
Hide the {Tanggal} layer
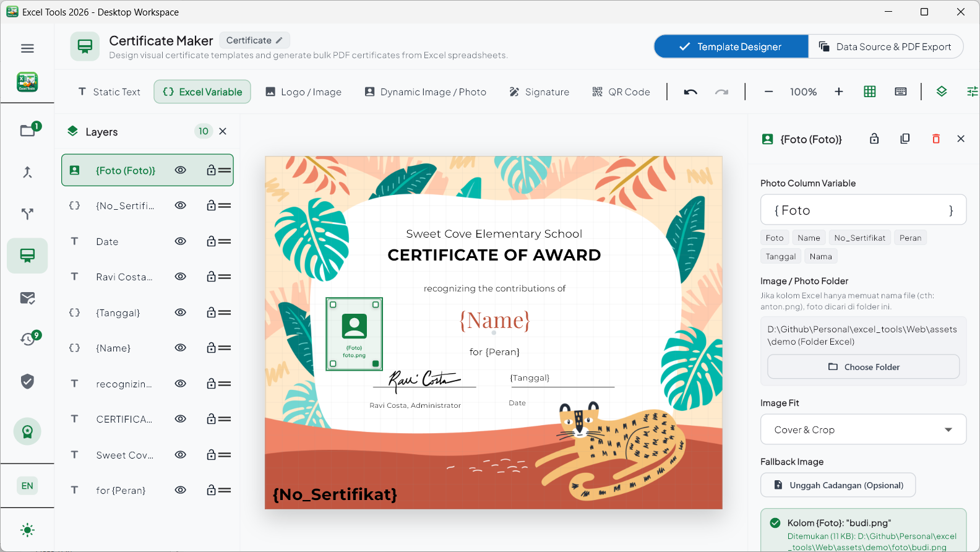tap(181, 313)
